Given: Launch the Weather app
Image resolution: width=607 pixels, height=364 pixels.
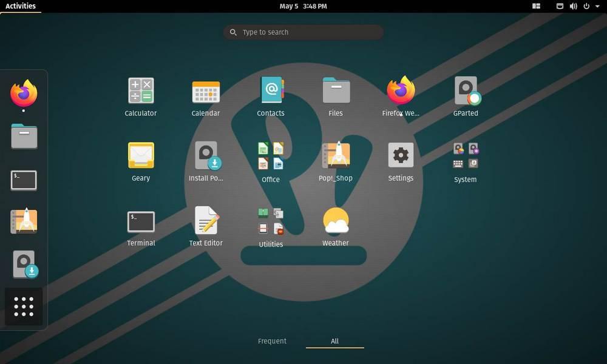Looking at the screenshot, I should (336, 227).
